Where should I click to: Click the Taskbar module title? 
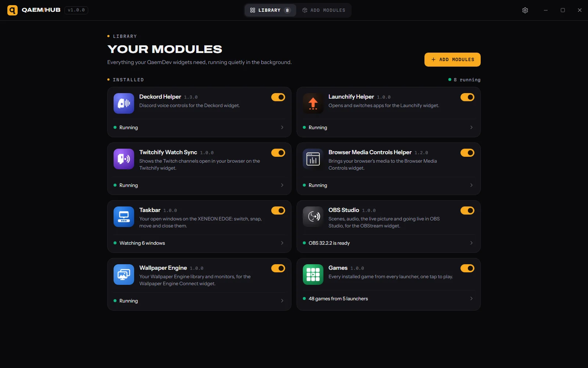coord(150,210)
